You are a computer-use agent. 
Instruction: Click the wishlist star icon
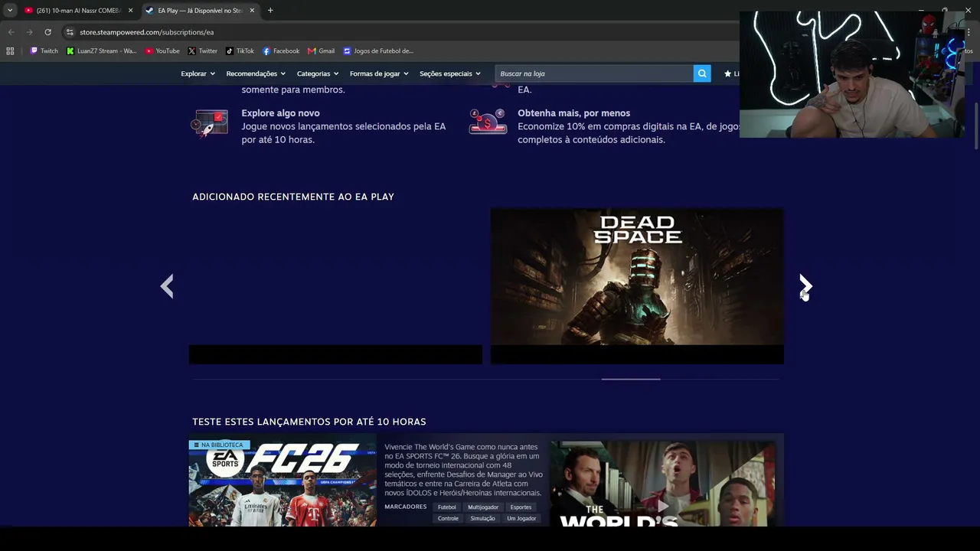pyautogui.click(x=727, y=73)
